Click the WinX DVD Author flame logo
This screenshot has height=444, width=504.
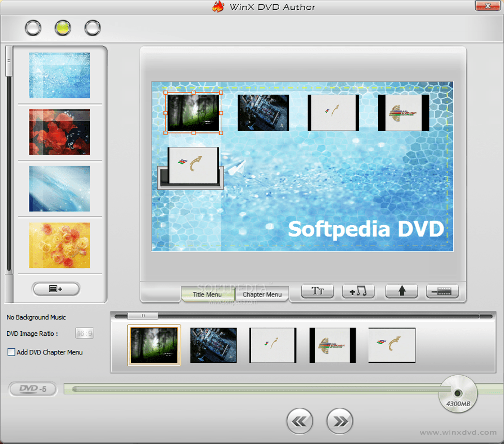[x=218, y=7]
